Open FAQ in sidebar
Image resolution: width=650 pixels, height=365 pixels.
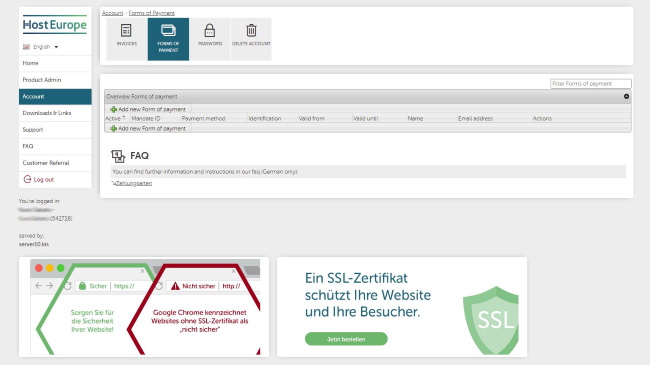click(x=55, y=146)
